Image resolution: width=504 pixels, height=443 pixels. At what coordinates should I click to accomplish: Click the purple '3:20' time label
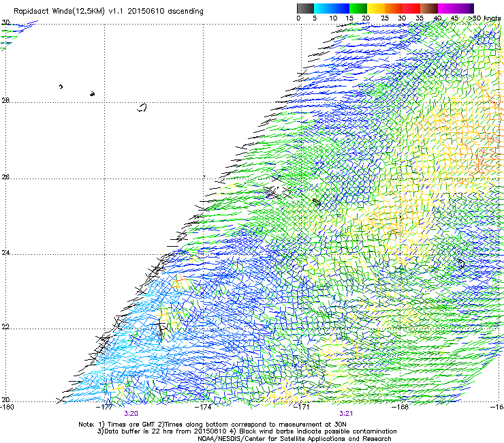tap(131, 414)
